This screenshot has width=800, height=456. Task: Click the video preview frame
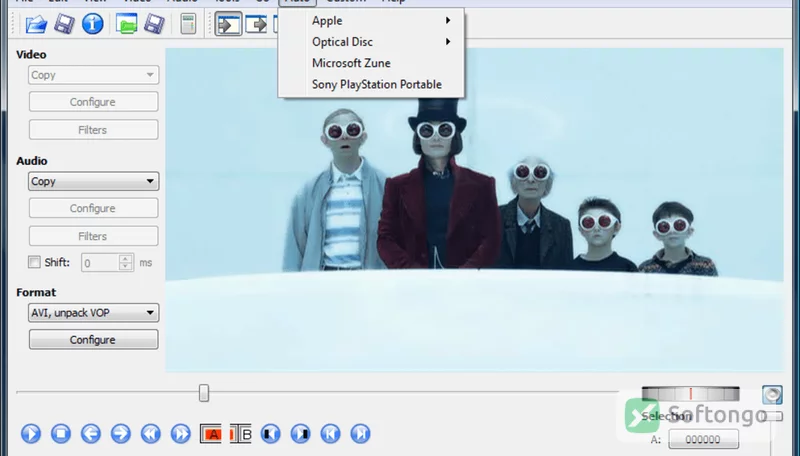474,209
